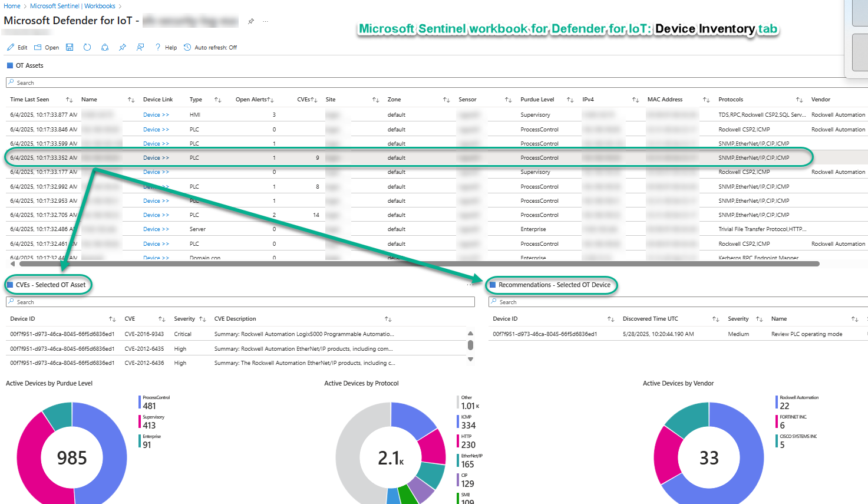Click the Edit pencil toolbar button
Image resolution: width=868 pixels, height=504 pixels.
click(x=17, y=47)
